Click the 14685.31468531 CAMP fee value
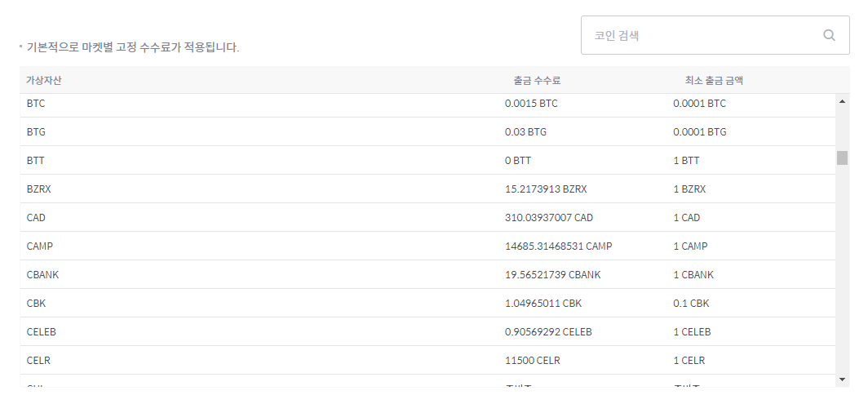 click(559, 246)
